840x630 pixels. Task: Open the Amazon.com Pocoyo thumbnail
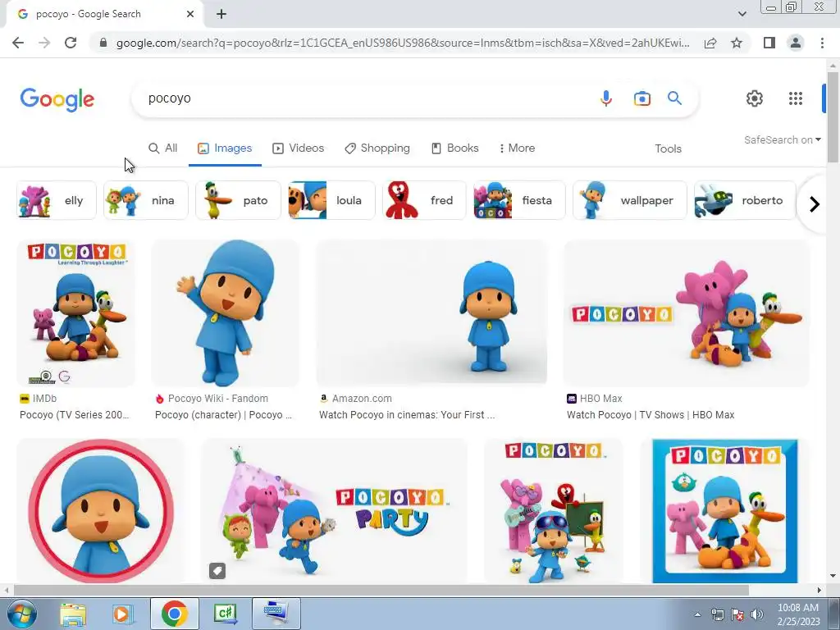coord(431,313)
